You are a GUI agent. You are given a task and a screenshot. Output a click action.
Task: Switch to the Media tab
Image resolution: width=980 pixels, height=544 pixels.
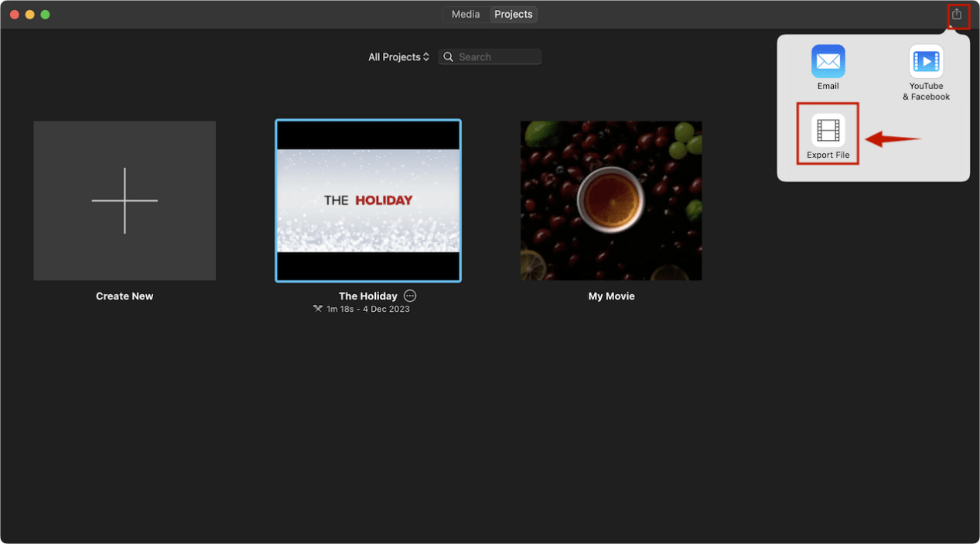(x=466, y=15)
